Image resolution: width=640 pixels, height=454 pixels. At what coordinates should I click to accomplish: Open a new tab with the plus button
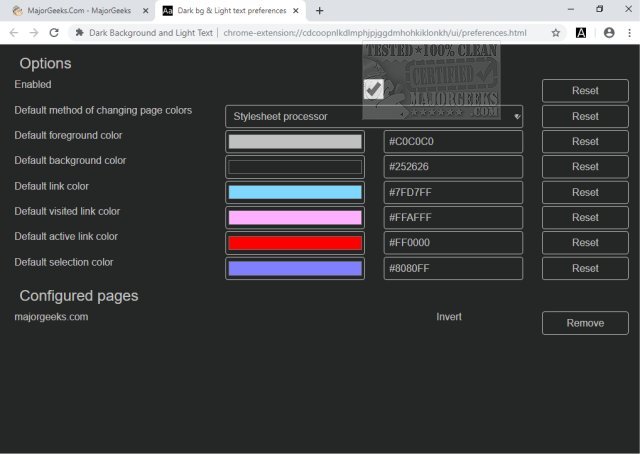(320, 11)
